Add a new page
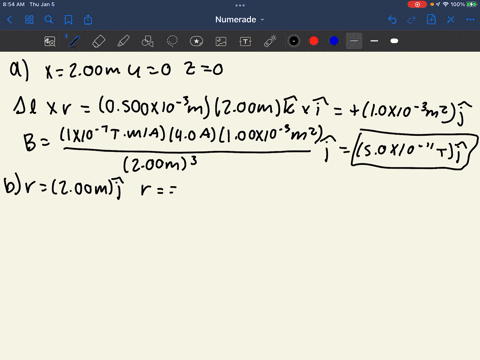The width and height of the screenshot is (480, 360). [431, 19]
